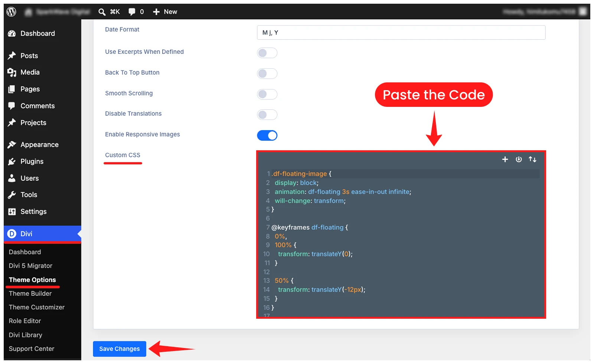Open Divi 5 Migrator

(x=30, y=266)
